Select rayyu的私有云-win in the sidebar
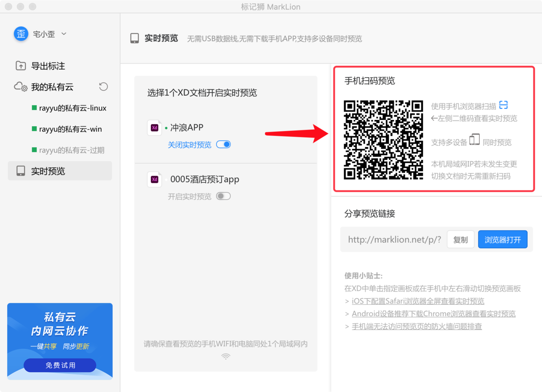542x392 pixels. (70, 129)
